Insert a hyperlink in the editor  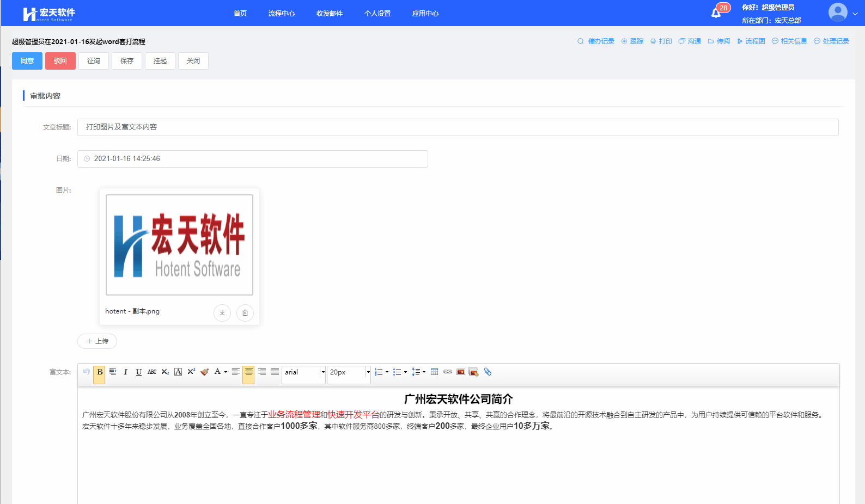pos(448,372)
